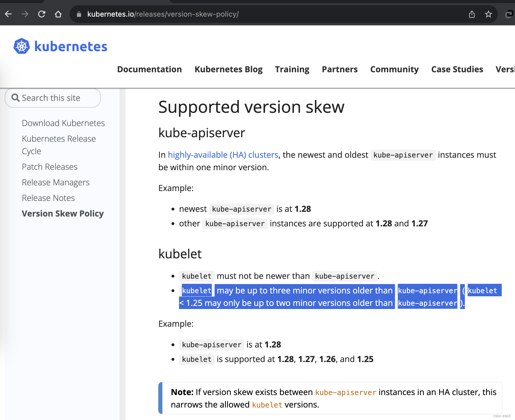This screenshot has height=420, width=515.
Task: Click the extension icon at far right
Action: pyautogui.click(x=510, y=14)
